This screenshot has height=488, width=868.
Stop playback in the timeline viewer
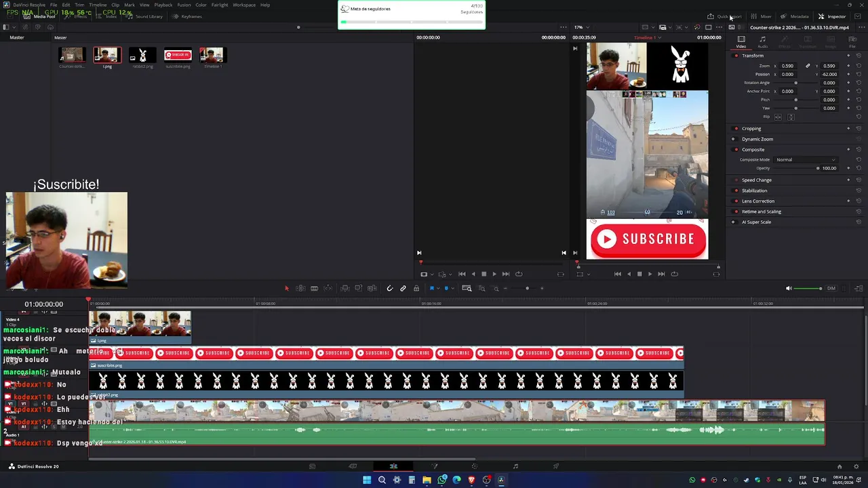[x=639, y=274]
